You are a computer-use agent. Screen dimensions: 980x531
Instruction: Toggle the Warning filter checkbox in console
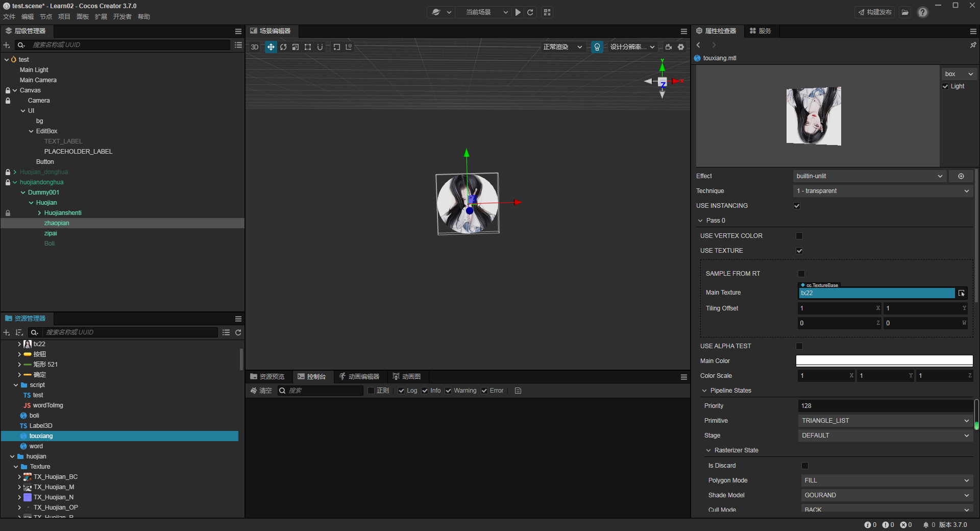pyautogui.click(x=448, y=391)
